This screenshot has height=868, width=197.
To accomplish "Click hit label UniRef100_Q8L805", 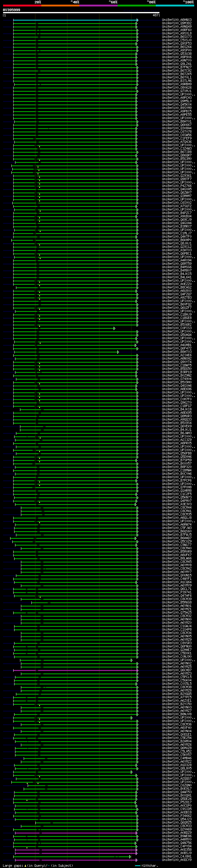I will pyautogui.click(x=177, y=768).
